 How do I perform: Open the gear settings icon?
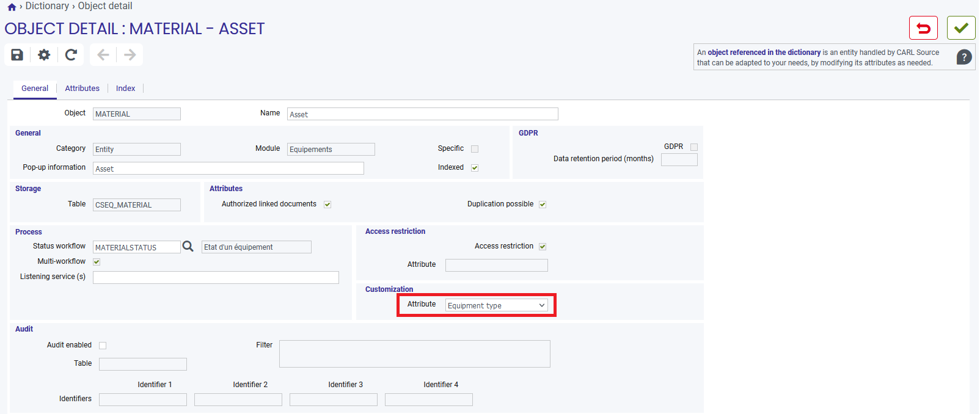tap(44, 55)
